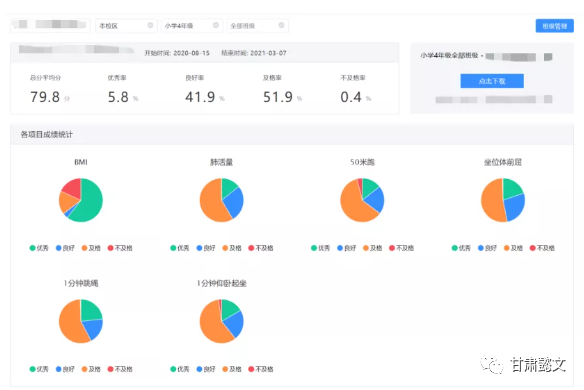Click the 5.8 excellent rate value
This screenshot has width=584, height=390.
118,97
